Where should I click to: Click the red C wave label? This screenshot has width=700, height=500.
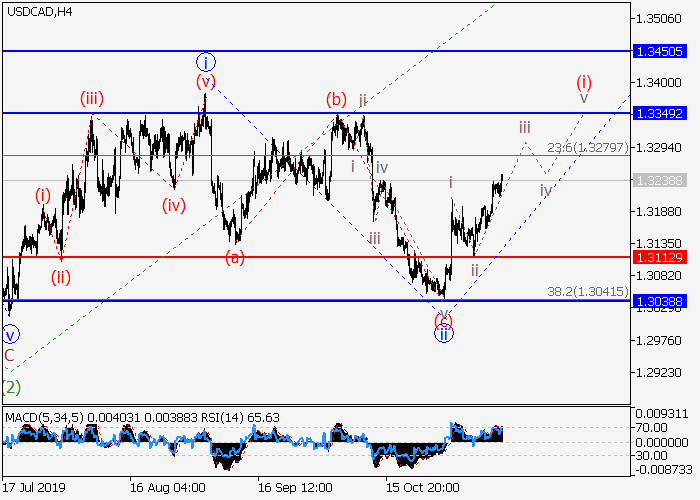point(9,354)
